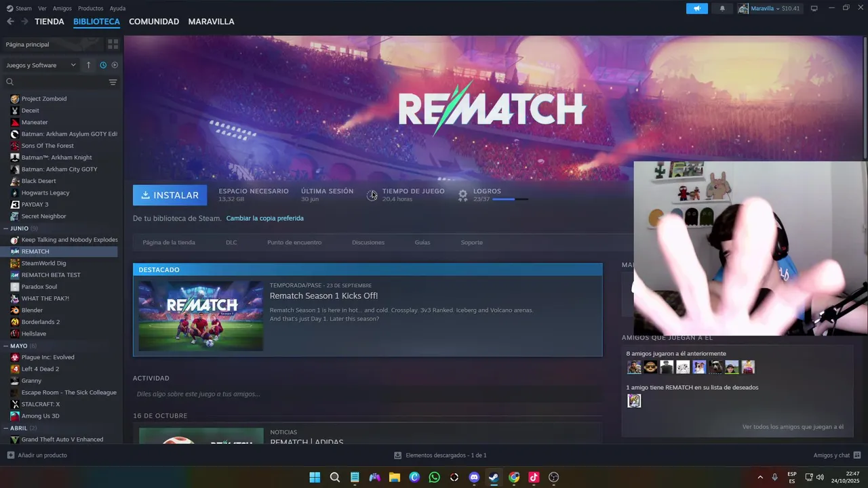
Task: Switch library to grid collections view
Action: [x=113, y=44]
